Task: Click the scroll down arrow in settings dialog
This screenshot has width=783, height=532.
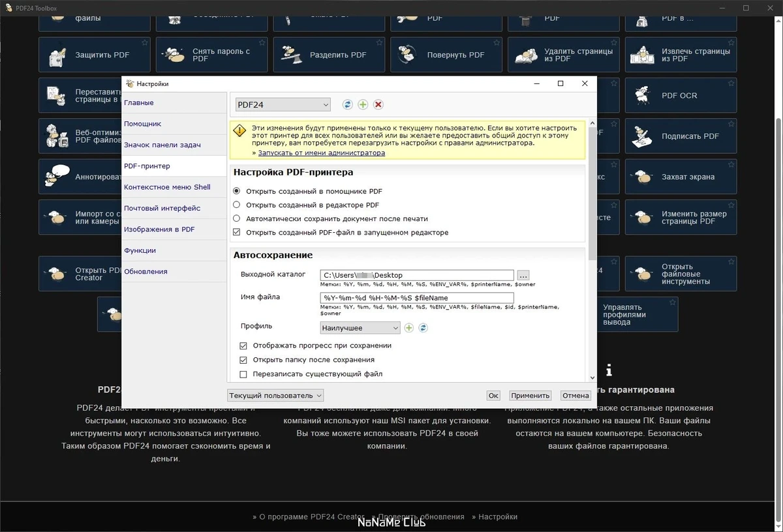Action: pyautogui.click(x=592, y=377)
